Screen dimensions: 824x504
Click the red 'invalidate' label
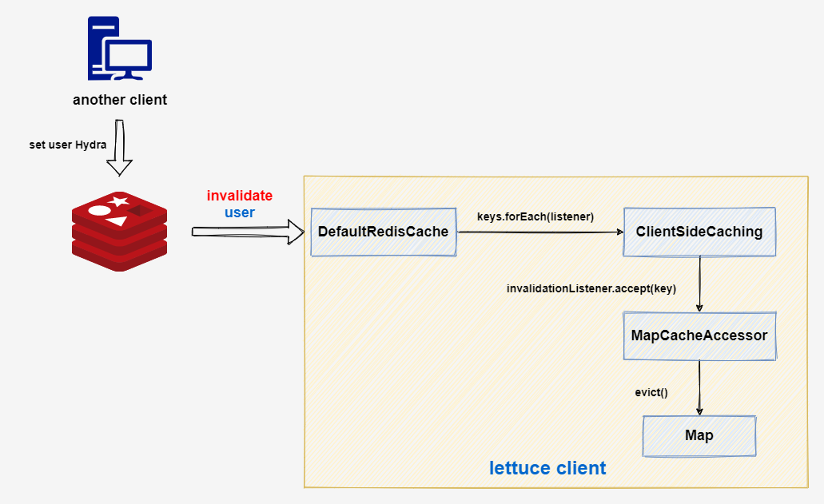tap(239, 196)
